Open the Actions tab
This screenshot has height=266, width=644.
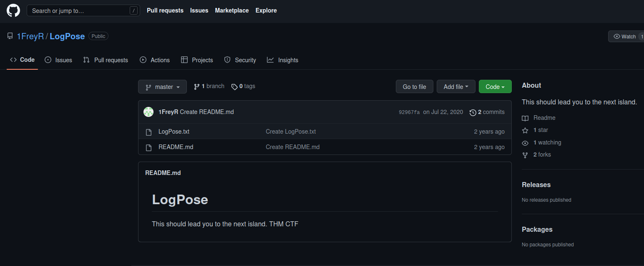click(155, 60)
